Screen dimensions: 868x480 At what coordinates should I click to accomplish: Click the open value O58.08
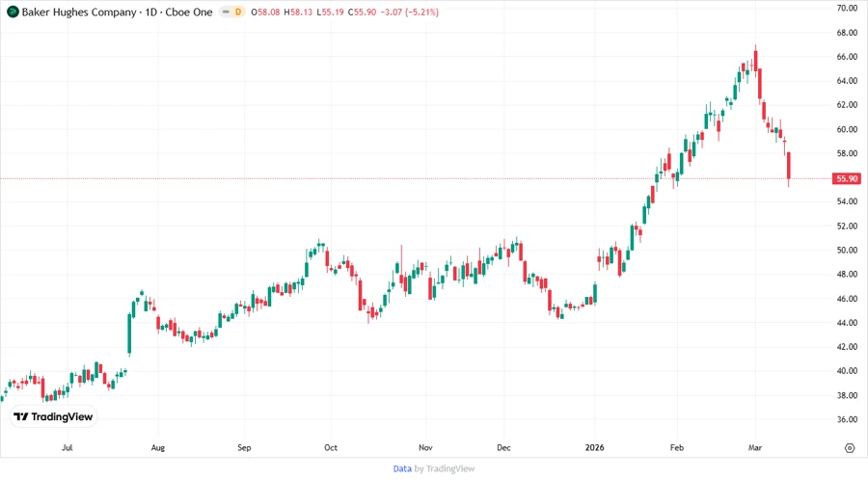point(265,13)
